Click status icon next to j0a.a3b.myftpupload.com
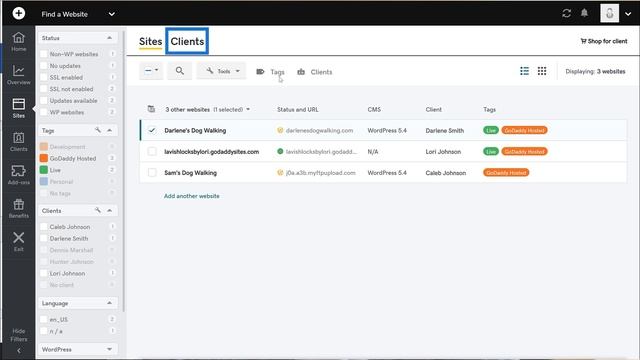The width and height of the screenshot is (640, 360). pyautogui.click(x=280, y=173)
